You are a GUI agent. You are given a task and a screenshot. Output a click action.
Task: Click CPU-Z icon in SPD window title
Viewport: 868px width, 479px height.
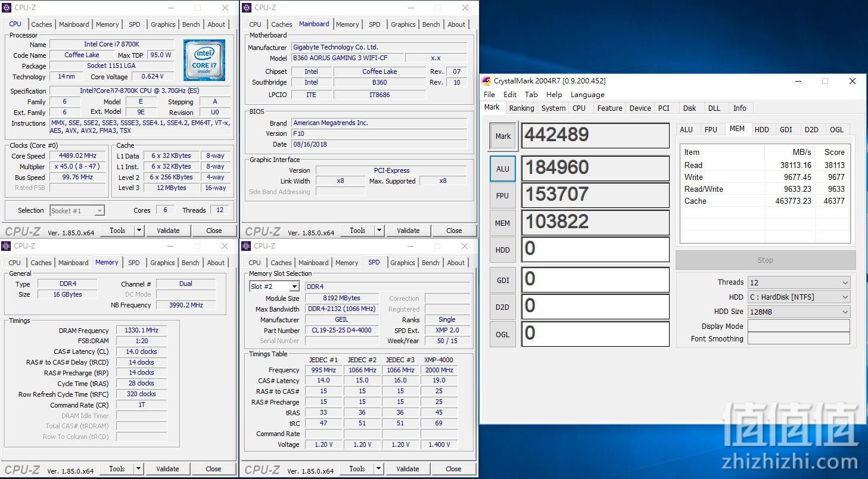(x=247, y=246)
